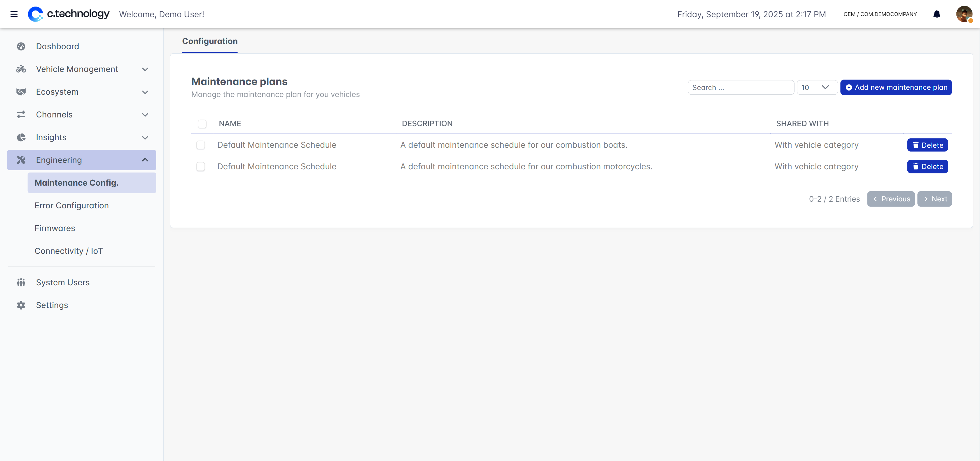
Task: Open the hamburger menu icon
Action: pos(14,15)
